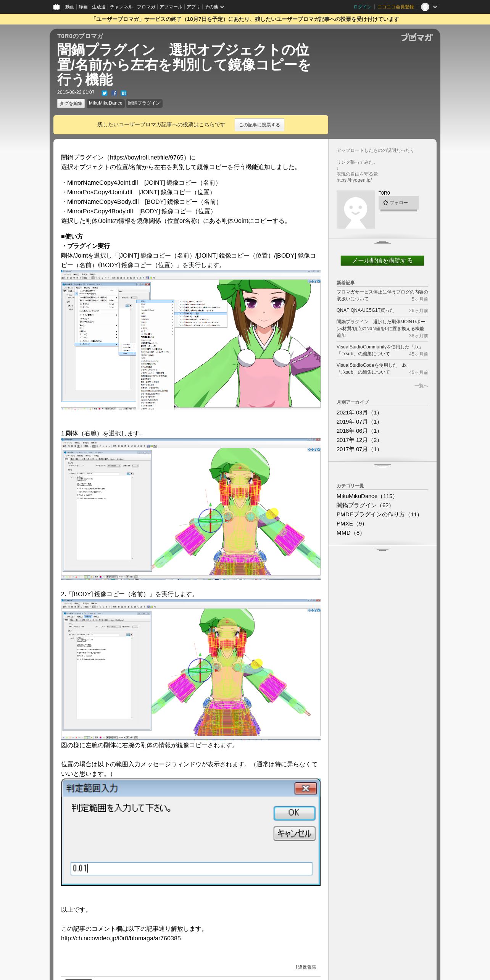The image size is (490, 980).
Task: Click the ニコニコ会員登録 link
Action: pyautogui.click(x=395, y=7)
